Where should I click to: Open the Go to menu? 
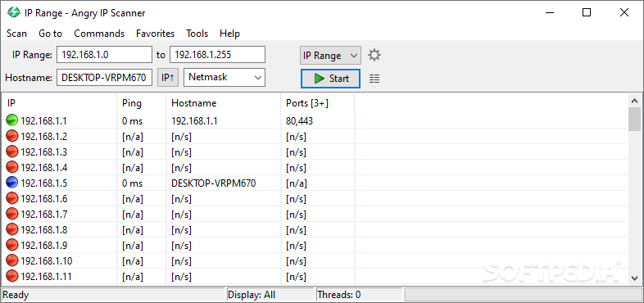coord(51,34)
